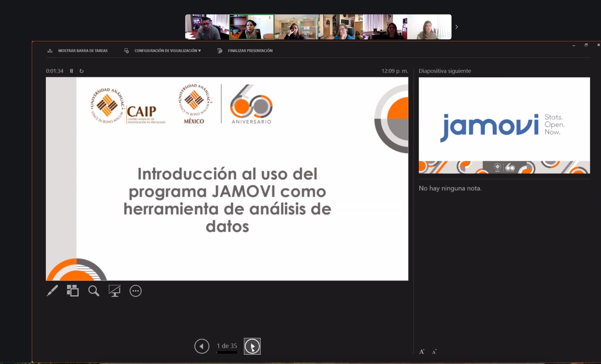Image resolution: width=601 pixels, height=364 pixels.
Task: Open Configuración de visualización dropdown
Action: click(x=163, y=51)
